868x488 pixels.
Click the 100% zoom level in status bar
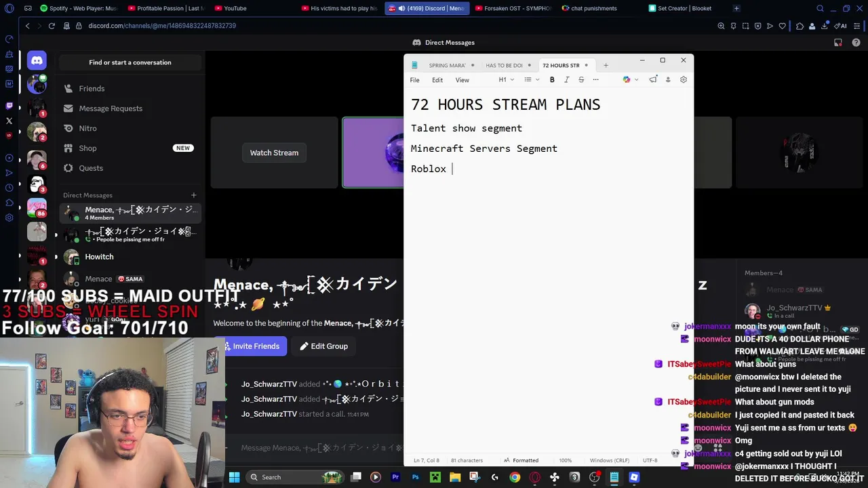pos(565,460)
